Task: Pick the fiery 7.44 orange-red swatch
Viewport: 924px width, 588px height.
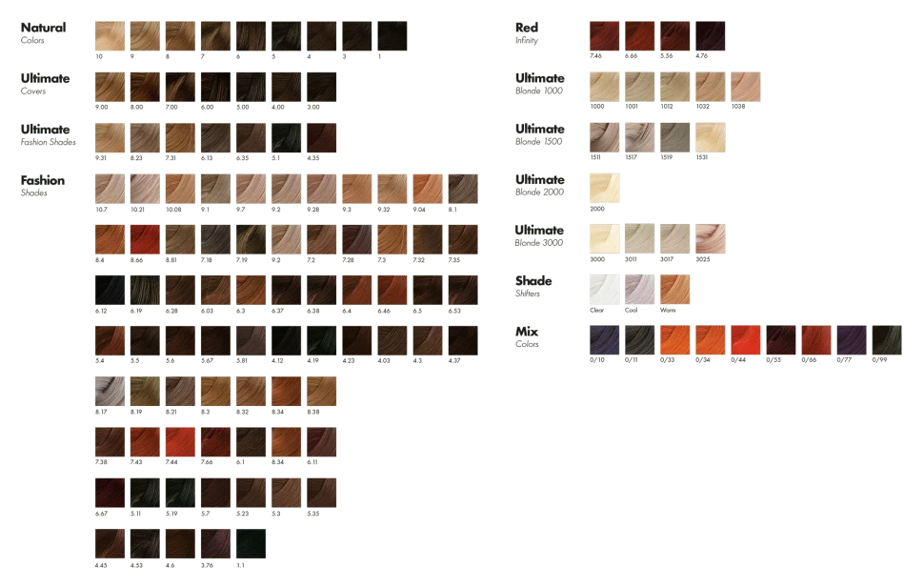Action: pos(179,441)
